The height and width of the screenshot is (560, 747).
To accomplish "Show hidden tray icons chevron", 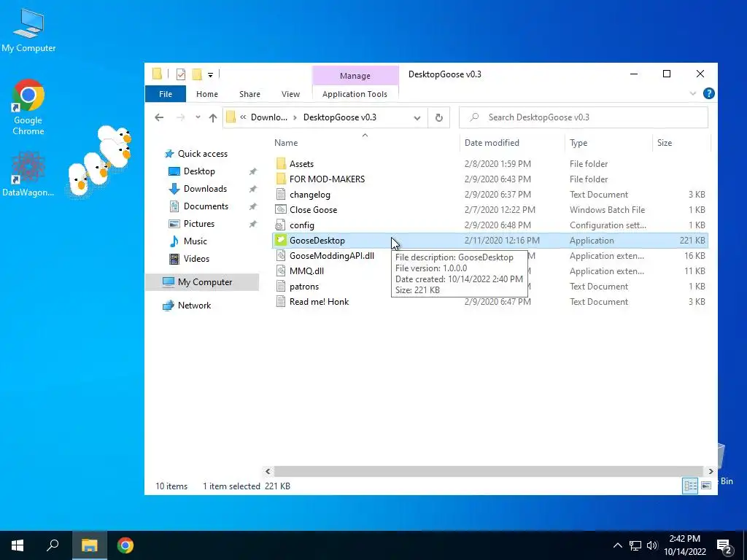I will (617, 545).
